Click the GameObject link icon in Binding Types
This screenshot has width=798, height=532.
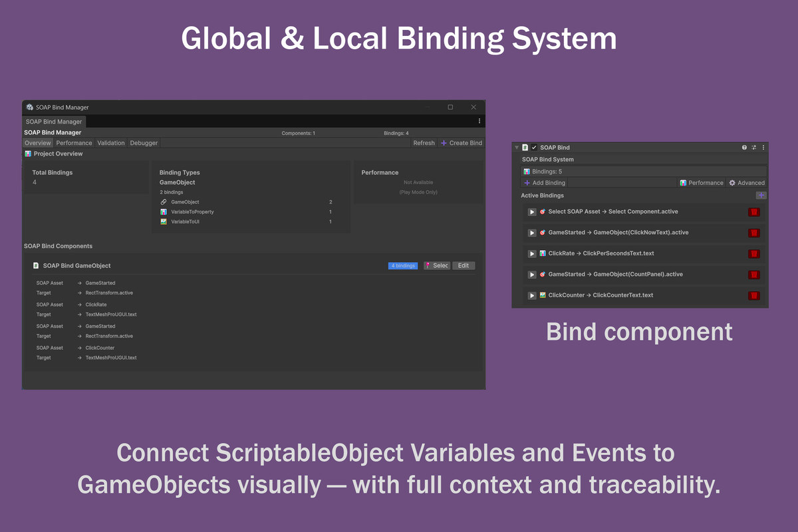(x=164, y=202)
